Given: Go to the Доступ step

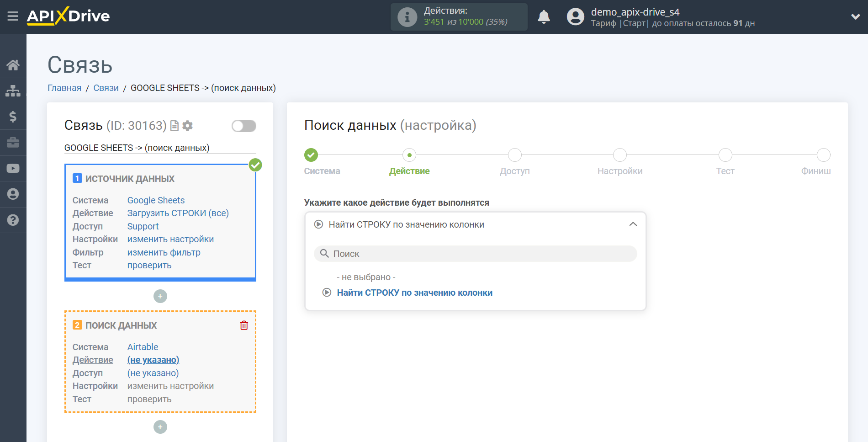Looking at the screenshot, I should pyautogui.click(x=515, y=155).
